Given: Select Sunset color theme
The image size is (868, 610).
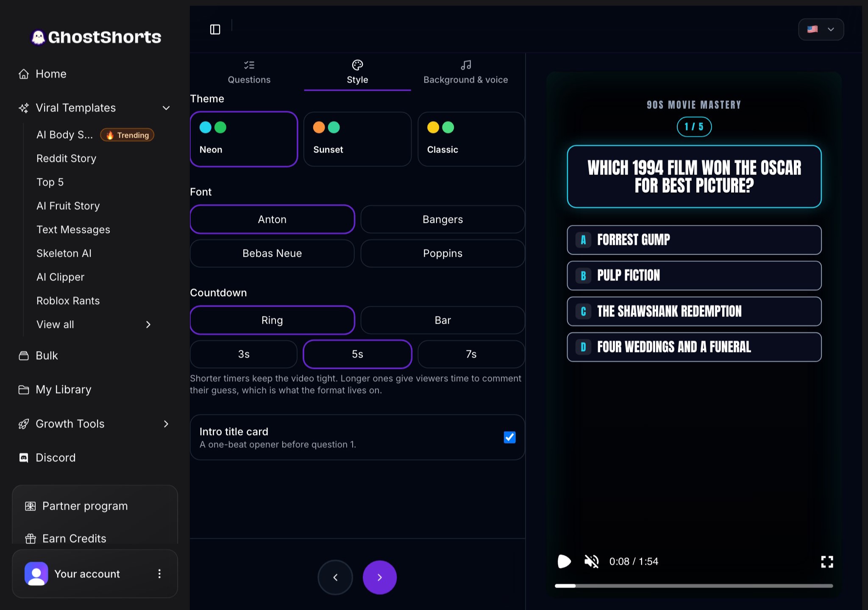Looking at the screenshot, I should 357,139.
